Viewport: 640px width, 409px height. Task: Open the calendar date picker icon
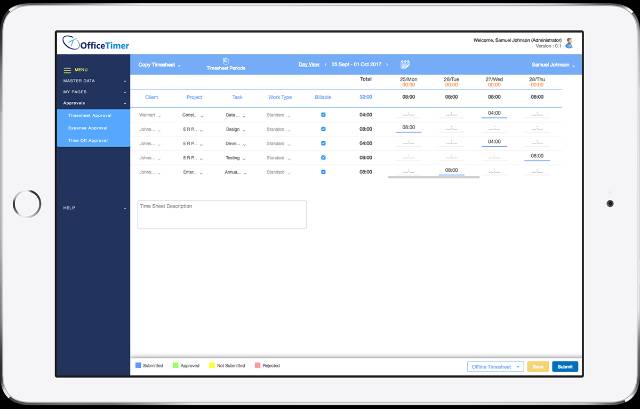[x=405, y=64]
